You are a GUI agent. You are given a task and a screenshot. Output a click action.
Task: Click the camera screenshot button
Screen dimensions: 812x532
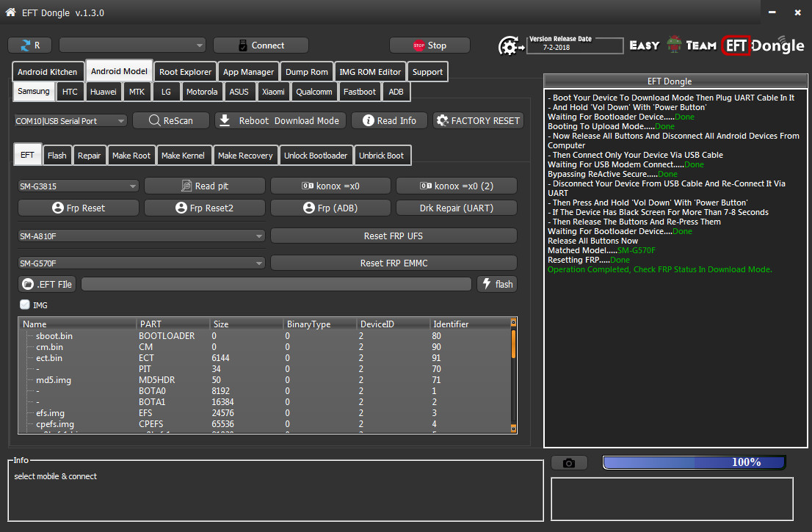(568, 462)
